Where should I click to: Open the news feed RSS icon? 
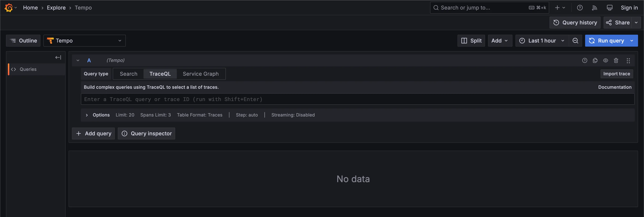[x=594, y=8]
